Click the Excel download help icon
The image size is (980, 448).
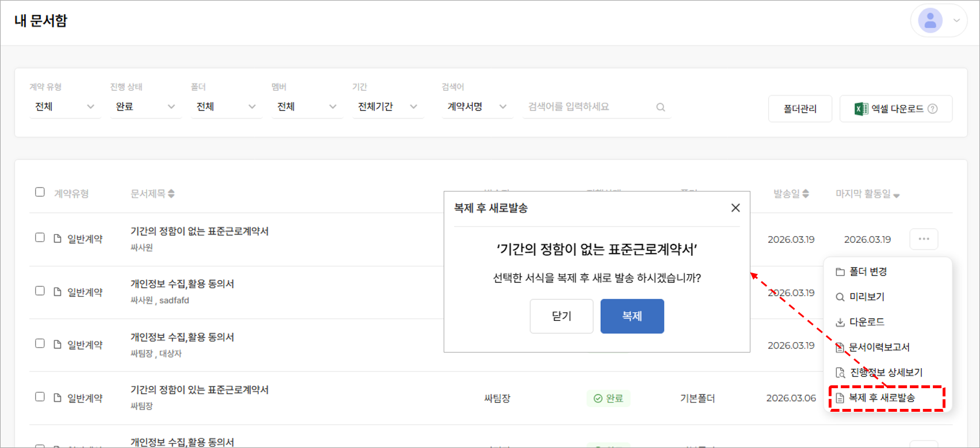(933, 109)
